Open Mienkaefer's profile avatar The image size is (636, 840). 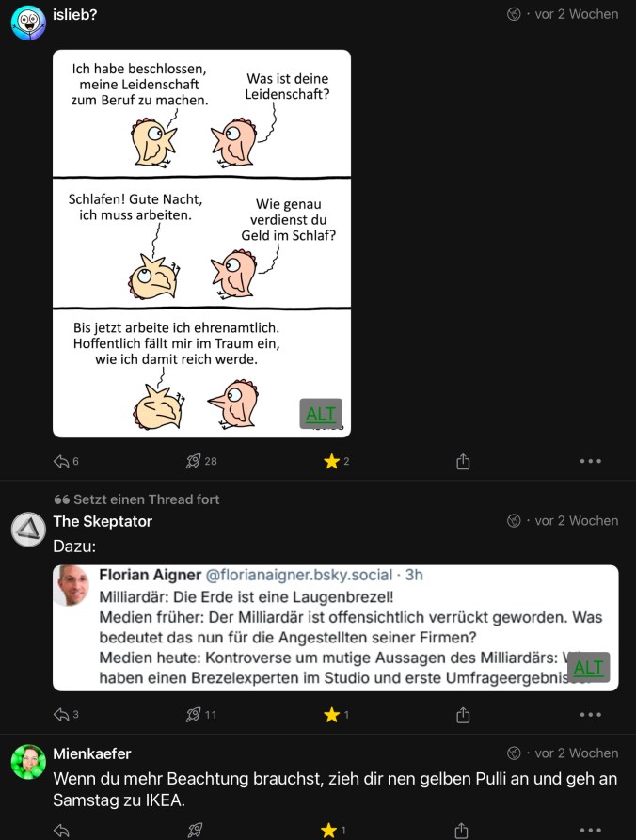click(x=28, y=762)
